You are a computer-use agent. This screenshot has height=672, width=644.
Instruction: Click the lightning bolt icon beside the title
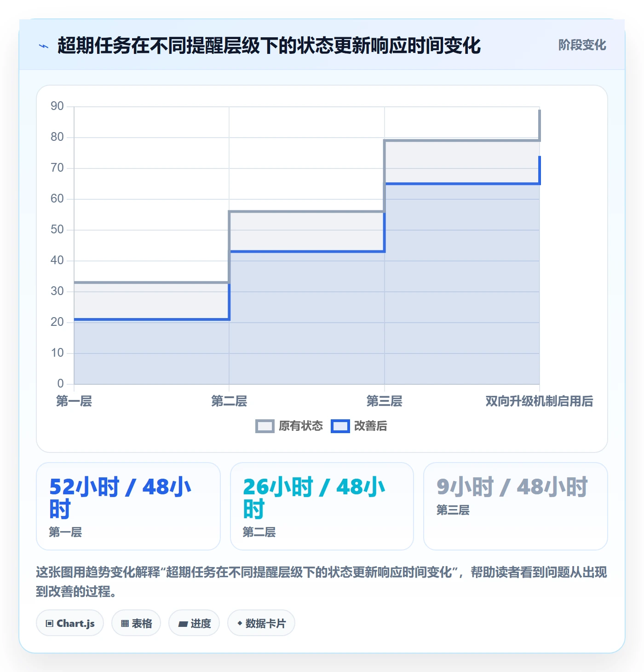(44, 46)
